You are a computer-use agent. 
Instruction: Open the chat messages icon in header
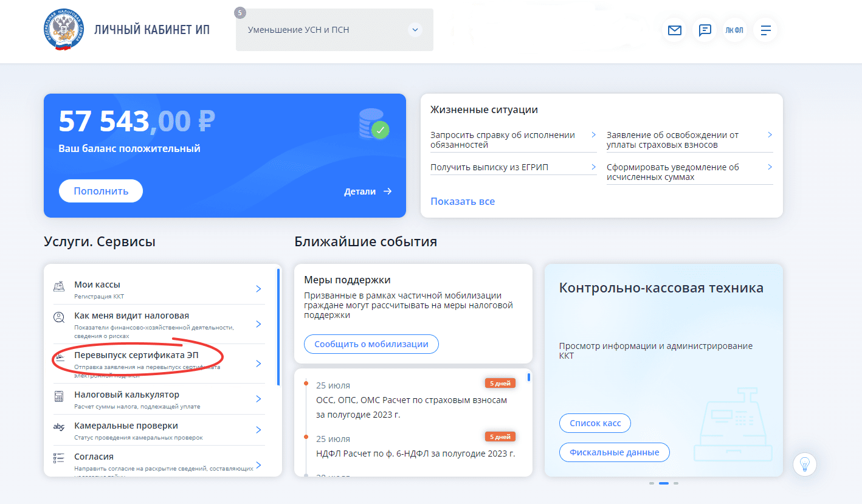tap(705, 30)
